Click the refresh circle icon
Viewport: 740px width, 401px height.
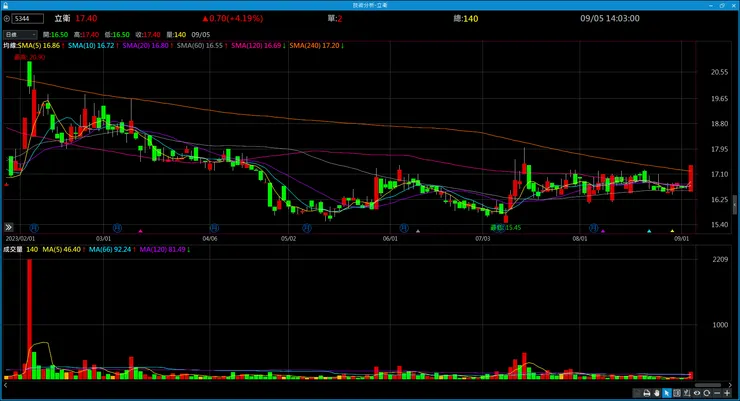pyautogui.click(x=706, y=393)
